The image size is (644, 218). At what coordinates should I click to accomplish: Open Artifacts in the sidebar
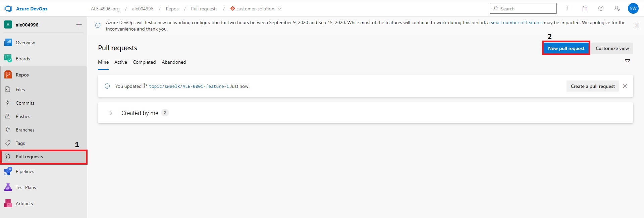point(24,204)
